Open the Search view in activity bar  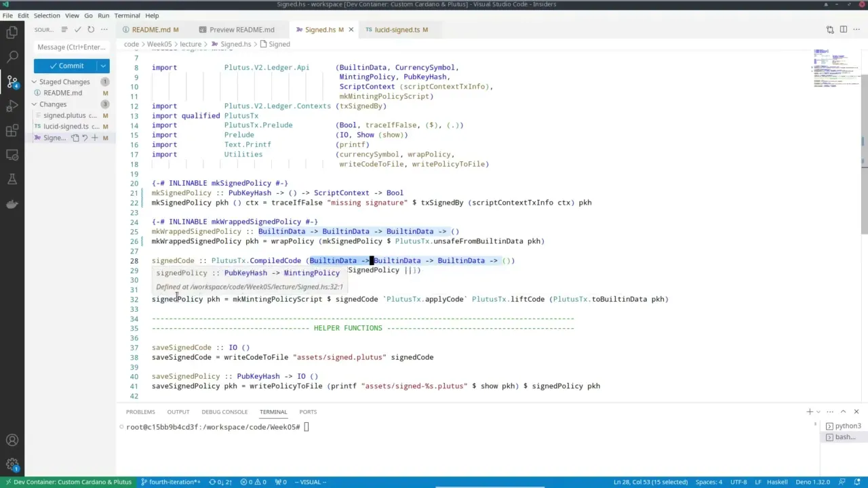(12, 57)
